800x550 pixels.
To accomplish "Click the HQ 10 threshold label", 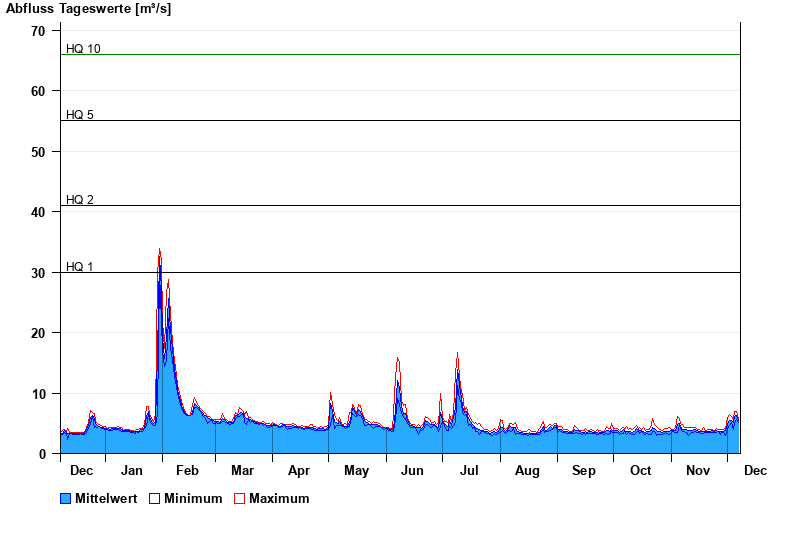I will tap(83, 49).
